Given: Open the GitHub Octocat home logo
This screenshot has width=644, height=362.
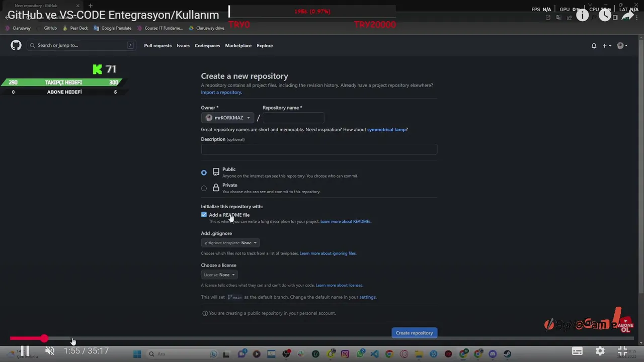Looking at the screenshot, I should coord(16,45).
